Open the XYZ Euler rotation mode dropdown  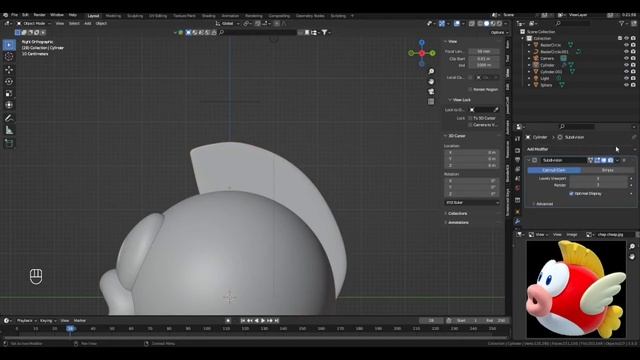coord(472,202)
